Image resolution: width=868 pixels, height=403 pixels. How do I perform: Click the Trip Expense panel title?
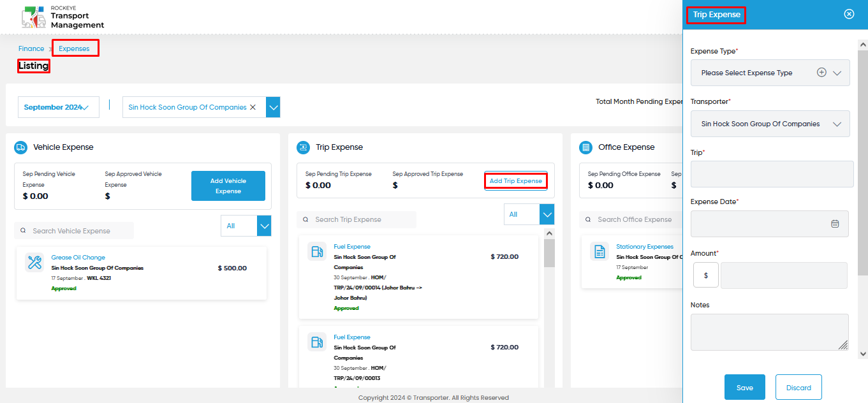pos(716,15)
